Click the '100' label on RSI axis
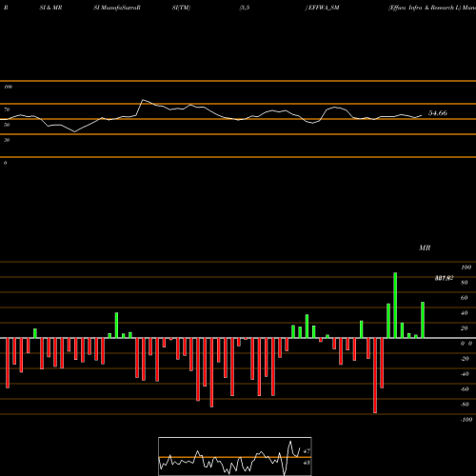Viewport: 476px width, 476px height. [9, 87]
